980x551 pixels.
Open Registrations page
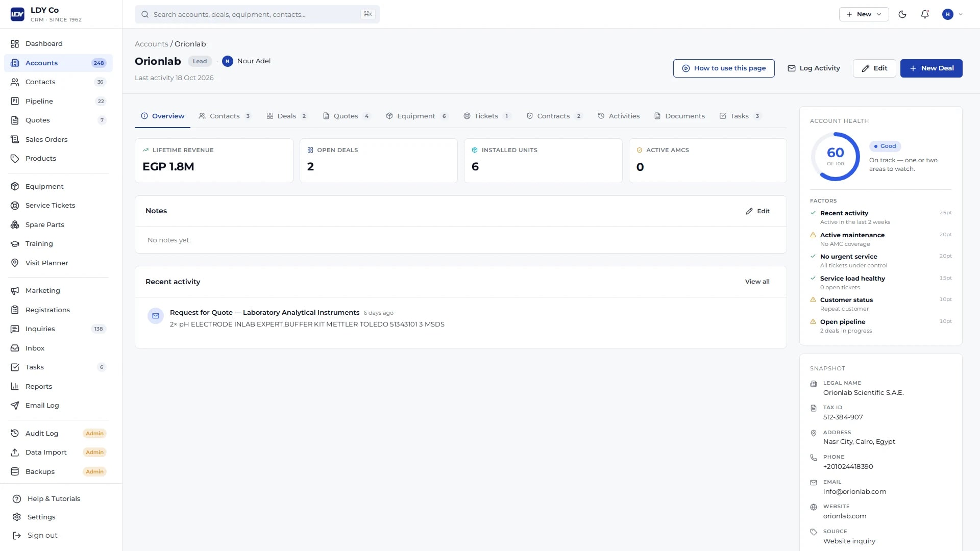pos(58,310)
